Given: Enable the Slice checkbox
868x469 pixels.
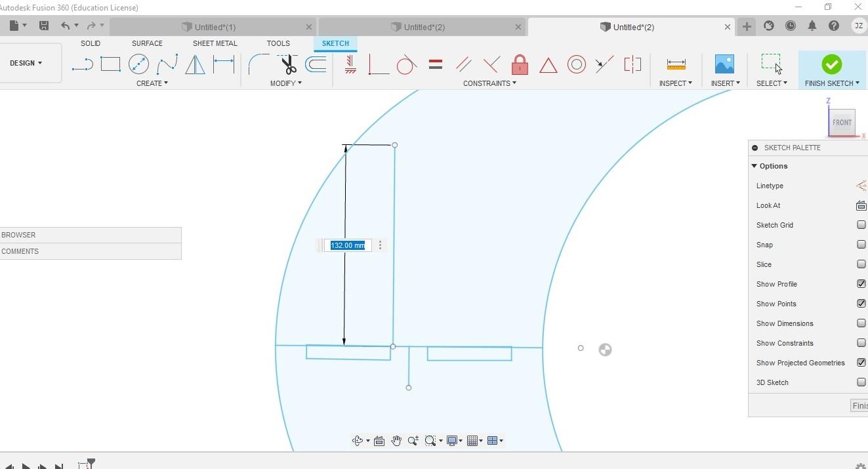Looking at the screenshot, I should coord(861,264).
